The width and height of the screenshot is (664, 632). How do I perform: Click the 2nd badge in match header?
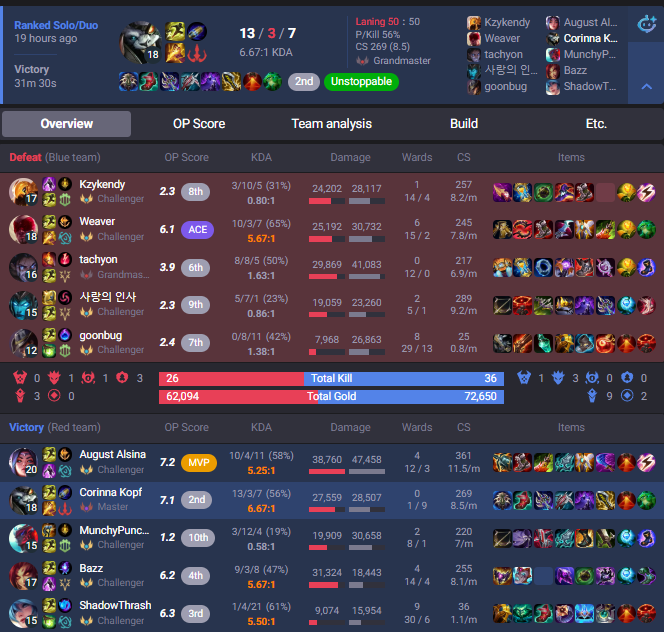click(304, 81)
